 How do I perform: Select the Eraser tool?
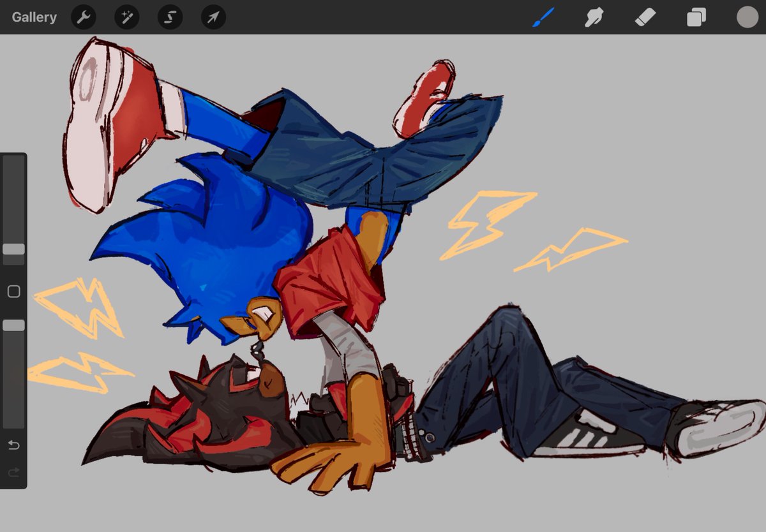coord(645,17)
